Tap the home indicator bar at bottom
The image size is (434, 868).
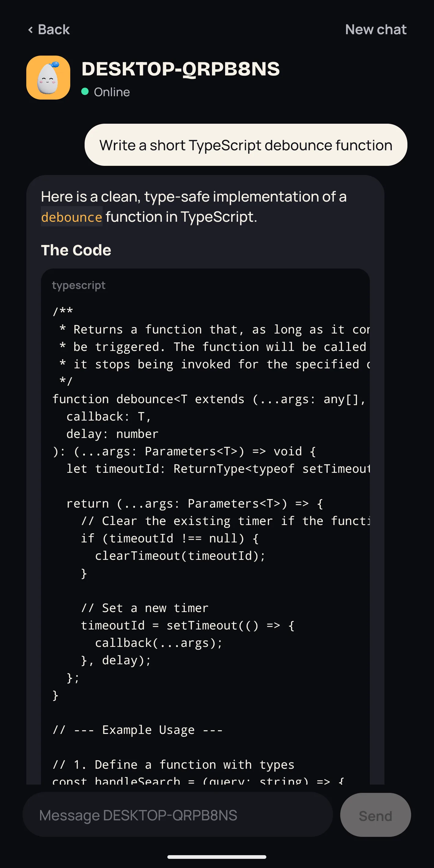click(217, 856)
